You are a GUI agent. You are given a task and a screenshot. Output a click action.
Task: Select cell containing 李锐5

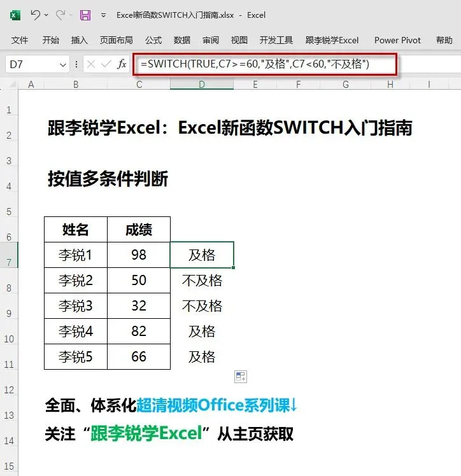[x=76, y=357]
